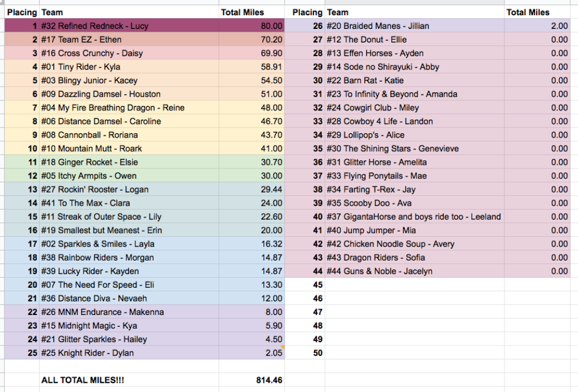Click '#33 Flying Ponytails - Mae' cell
The image size is (578, 392).
(415, 176)
